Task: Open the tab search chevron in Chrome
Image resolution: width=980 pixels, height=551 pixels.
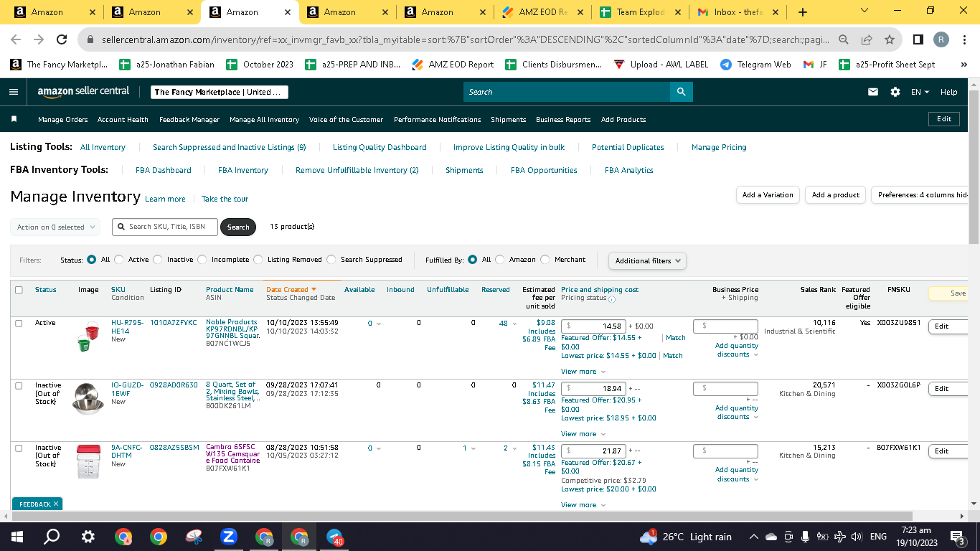Action: pos(864,11)
